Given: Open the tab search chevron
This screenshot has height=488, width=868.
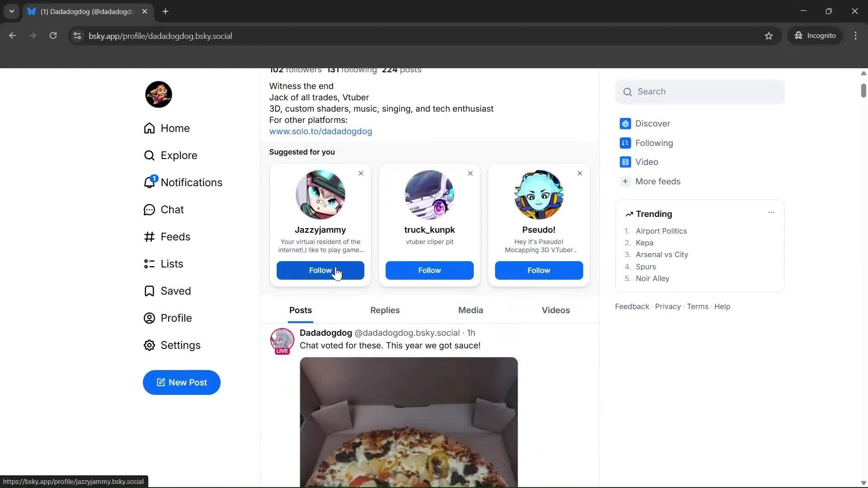Looking at the screenshot, I should pyautogui.click(x=11, y=11).
